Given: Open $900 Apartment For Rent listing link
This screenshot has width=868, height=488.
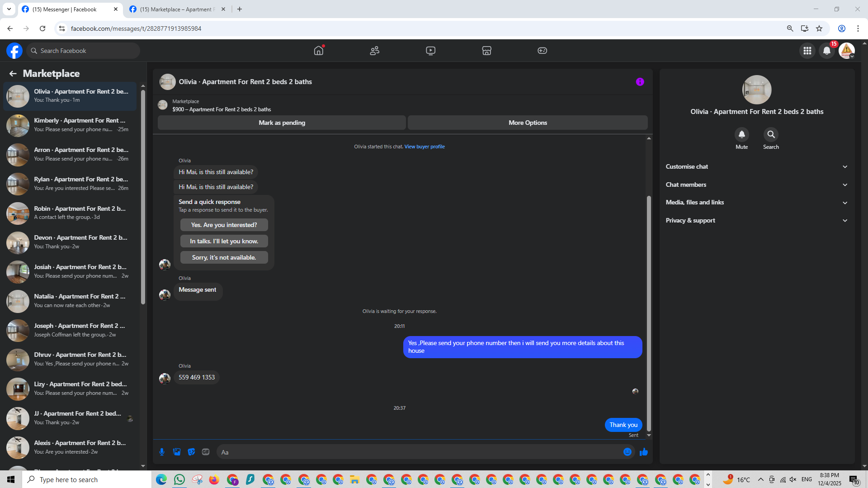Looking at the screenshot, I should (222, 109).
